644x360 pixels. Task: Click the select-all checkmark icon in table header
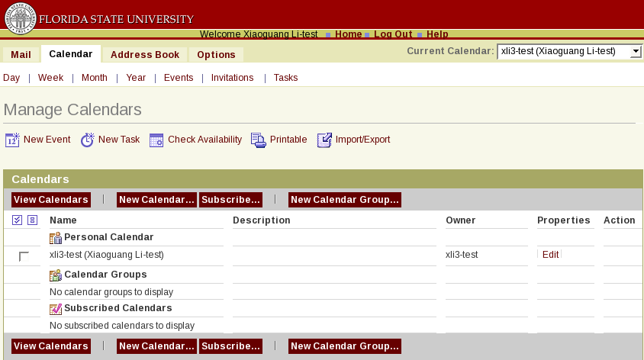pyautogui.click(x=17, y=220)
